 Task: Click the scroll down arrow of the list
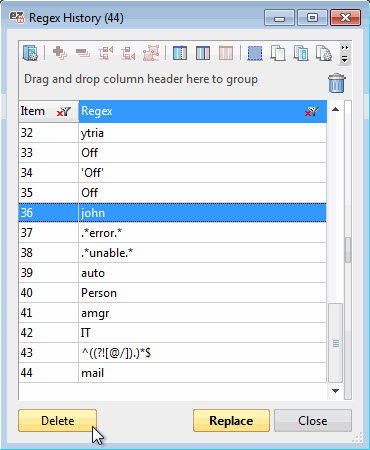coord(336,391)
